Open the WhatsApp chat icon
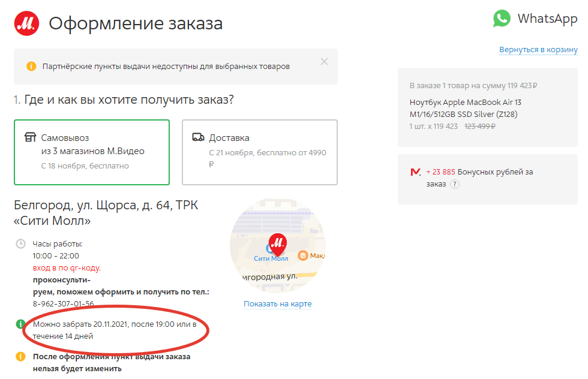The image size is (588, 379). click(x=502, y=19)
